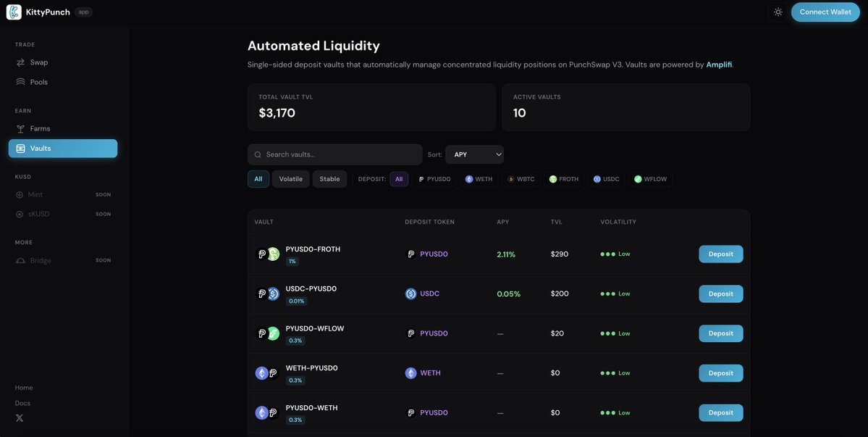Click the KittyPunch logo icon
The image size is (868, 437).
coord(14,12)
